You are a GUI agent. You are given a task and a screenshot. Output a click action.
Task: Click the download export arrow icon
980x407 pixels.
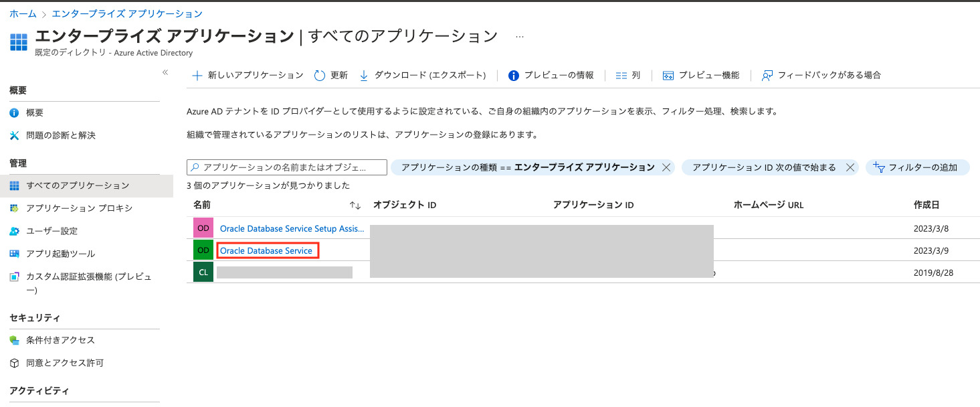pyautogui.click(x=364, y=76)
